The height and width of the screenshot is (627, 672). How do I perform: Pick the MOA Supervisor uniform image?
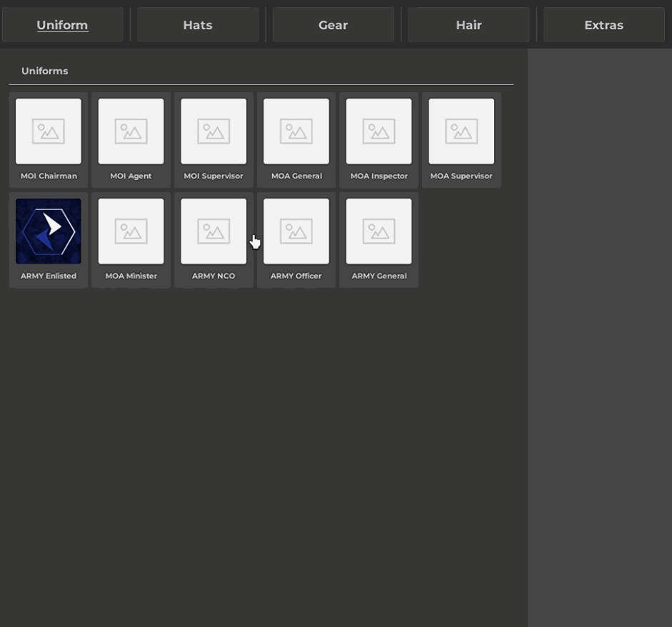[x=461, y=131]
